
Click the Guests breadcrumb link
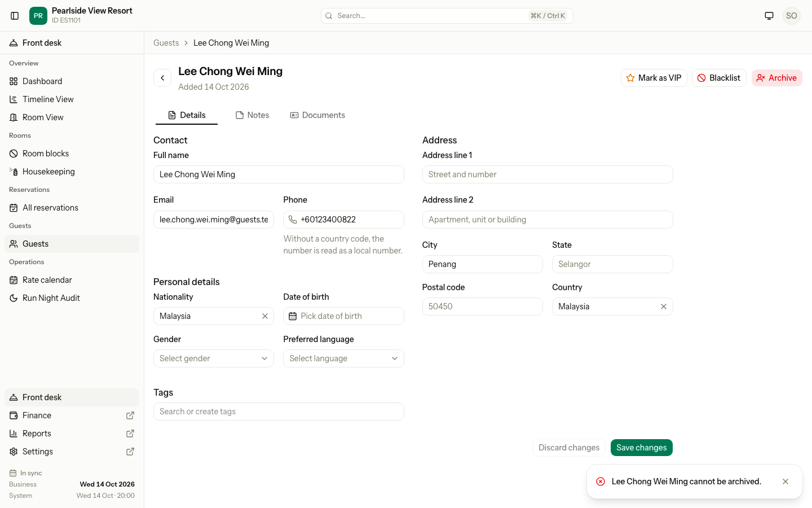[166, 43]
